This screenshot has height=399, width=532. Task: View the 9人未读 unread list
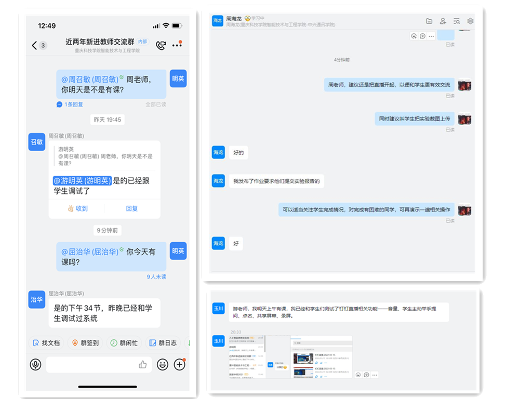click(x=156, y=277)
